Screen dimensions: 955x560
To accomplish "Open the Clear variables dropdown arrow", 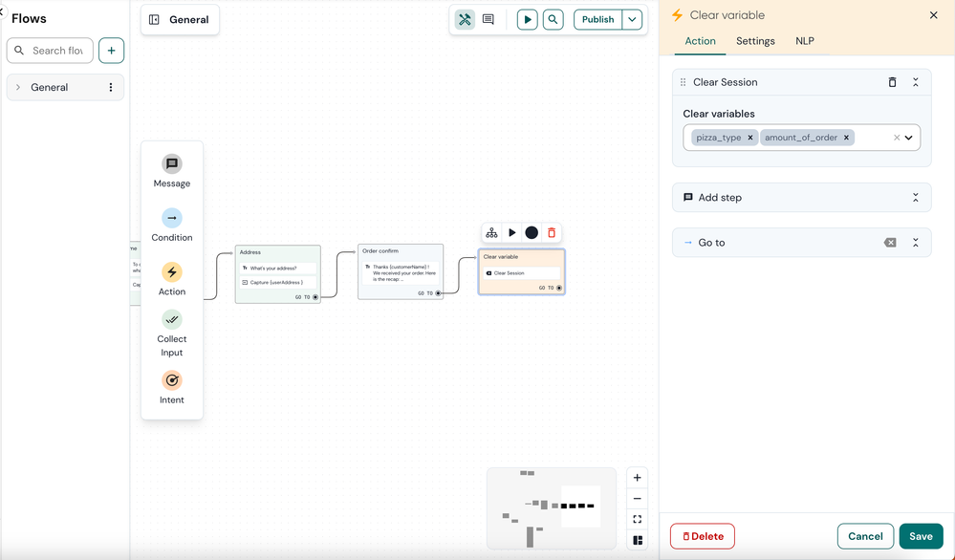I will click(909, 138).
